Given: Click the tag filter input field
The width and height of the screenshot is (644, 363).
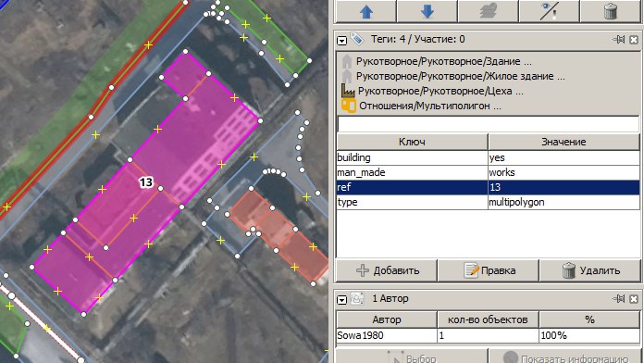Looking at the screenshot, I should [488, 124].
